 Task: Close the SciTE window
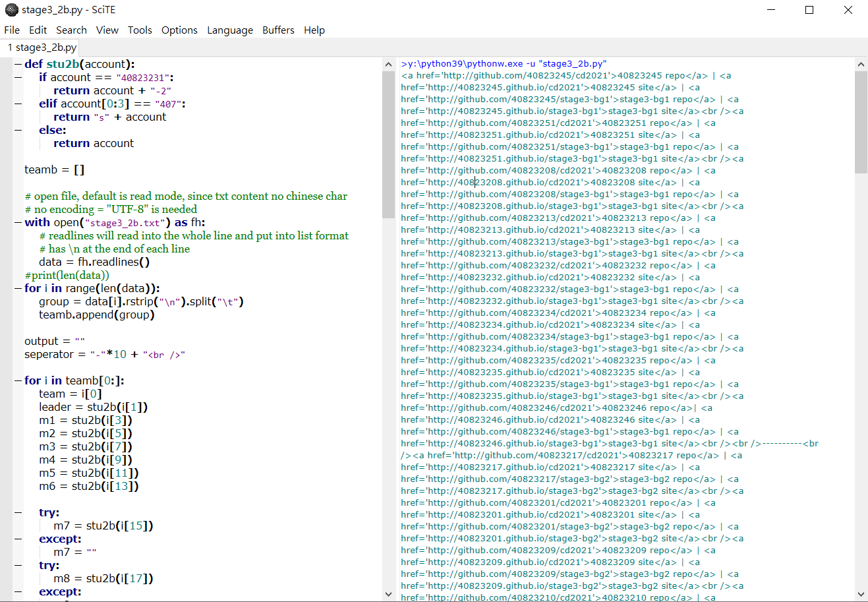(x=848, y=10)
